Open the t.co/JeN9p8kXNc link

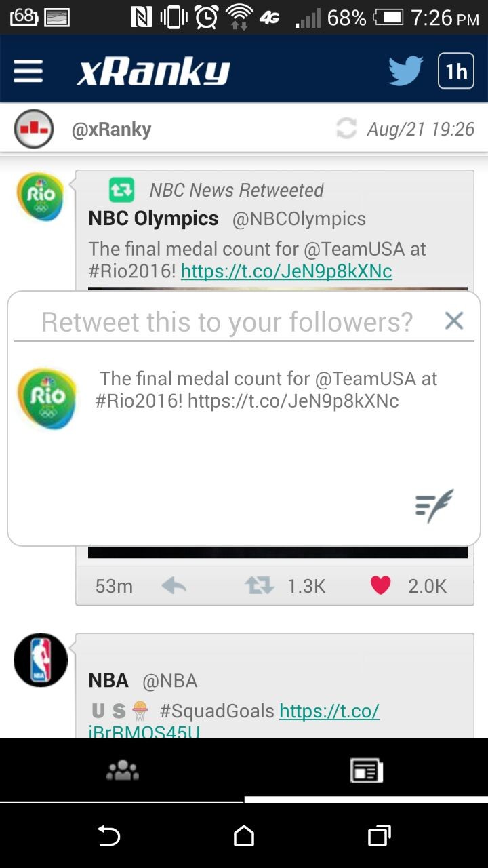click(286, 272)
